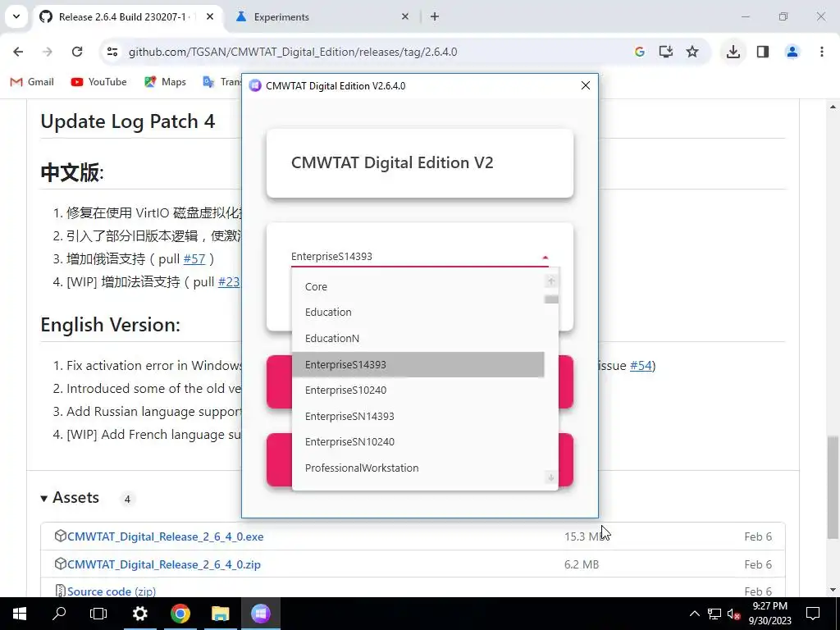Open the pull #23 link
This screenshot has height=630, width=840.
tap(229, 282)
